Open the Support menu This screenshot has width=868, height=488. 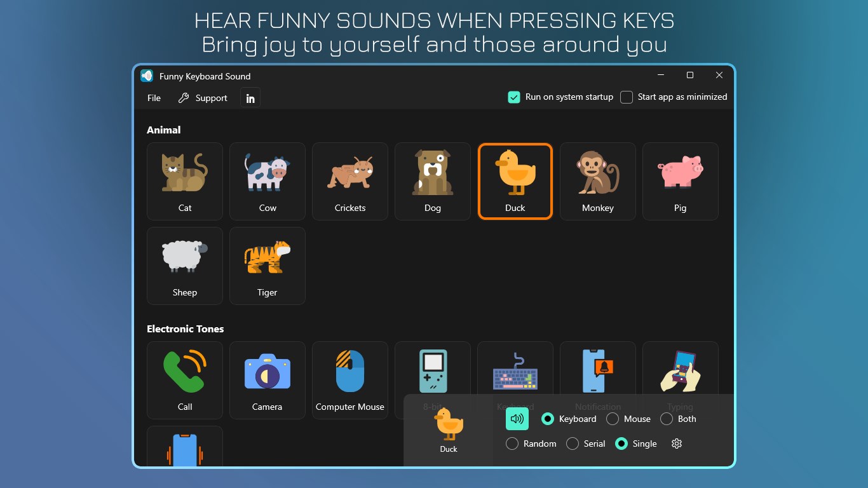pos(203,98)
